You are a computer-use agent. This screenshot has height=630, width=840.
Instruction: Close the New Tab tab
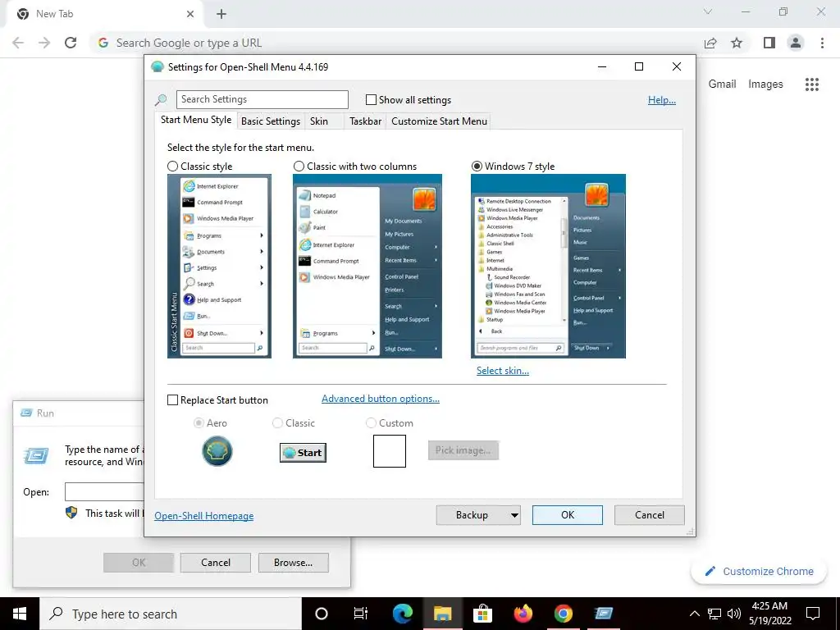click(x=190, y=14)
